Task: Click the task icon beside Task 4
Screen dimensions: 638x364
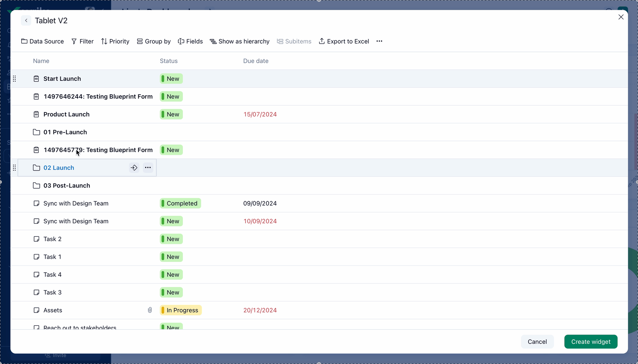Action: pyautogui.click(x=36, y=274)
